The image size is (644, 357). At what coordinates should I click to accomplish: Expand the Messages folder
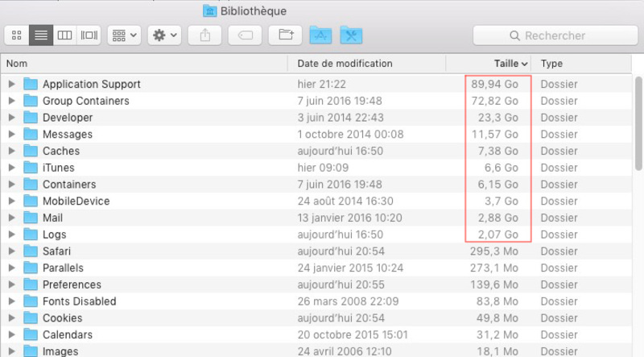coord(11,134)
